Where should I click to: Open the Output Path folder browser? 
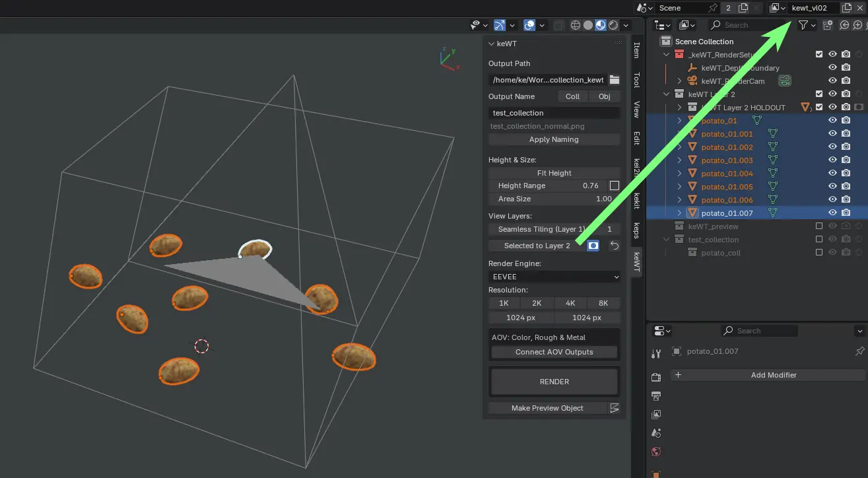pyautogui.click(x=614, y=80)
